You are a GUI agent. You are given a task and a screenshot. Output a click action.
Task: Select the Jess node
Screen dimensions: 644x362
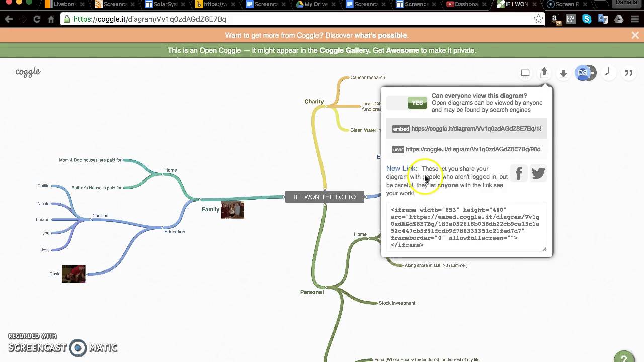pos(45,250)
